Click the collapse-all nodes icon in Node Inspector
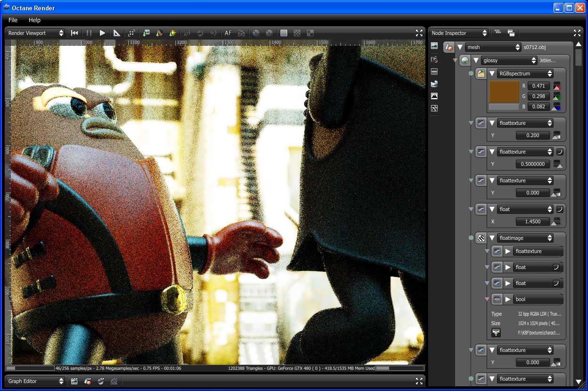 click(497, 33)
